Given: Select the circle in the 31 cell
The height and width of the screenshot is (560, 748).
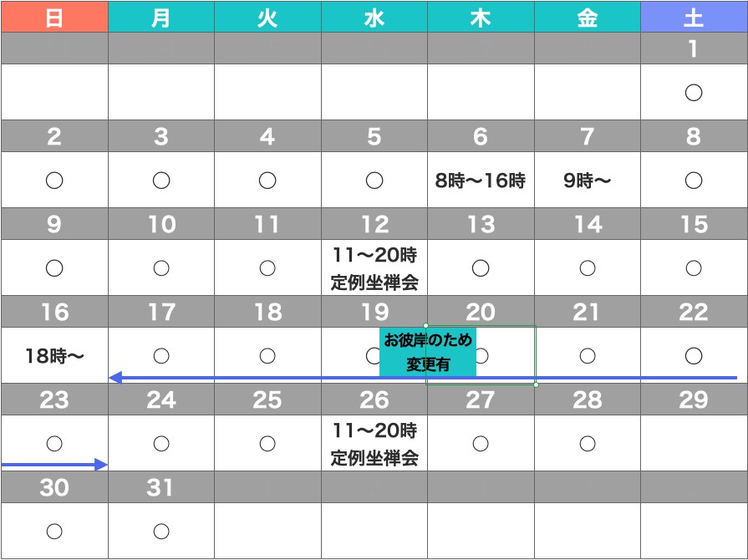Looking at the screenshot, I should [x=161, y=531].
